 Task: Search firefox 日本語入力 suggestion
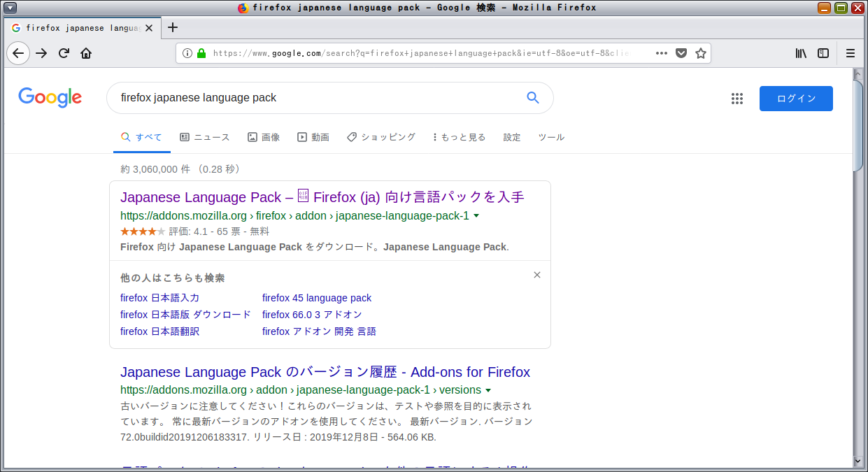click(x=159, y=298)
